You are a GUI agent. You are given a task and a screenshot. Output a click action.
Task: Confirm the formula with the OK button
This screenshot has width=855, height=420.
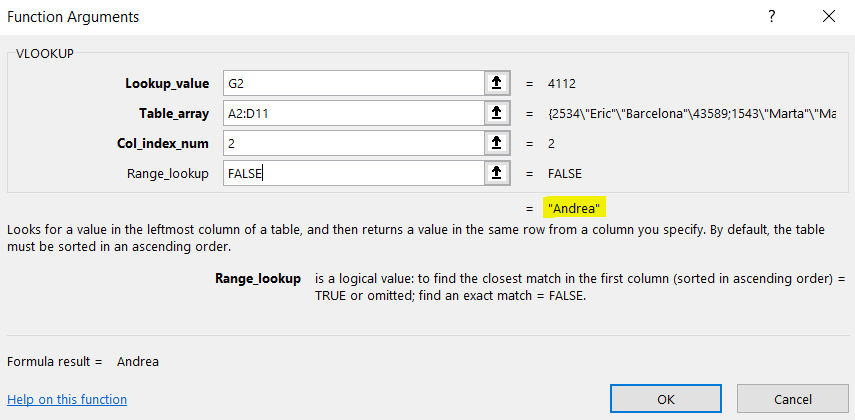click(x=665, y=399)
